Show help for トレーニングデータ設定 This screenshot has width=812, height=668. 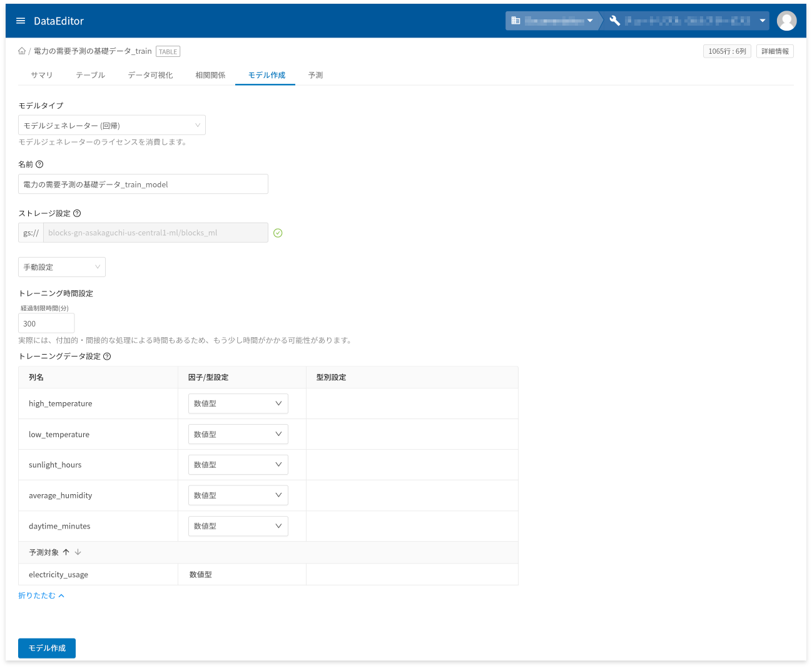pyautogui.click(x=107, y=357)
